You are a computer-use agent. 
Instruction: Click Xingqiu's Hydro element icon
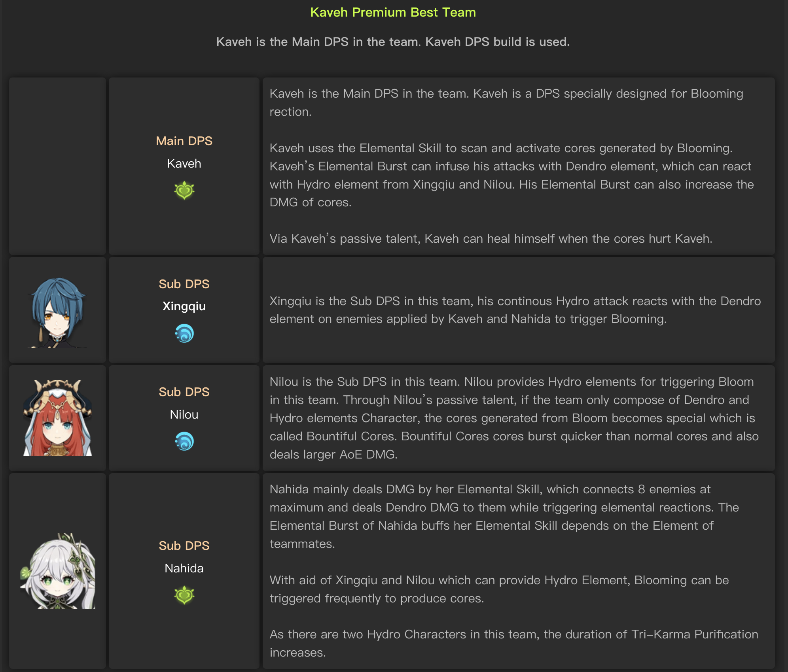(184, 333)
